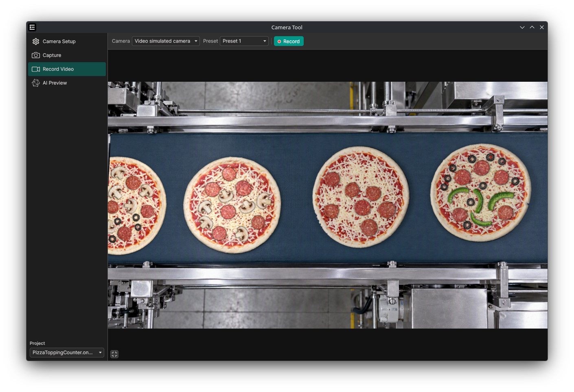Open the application menu icon in title bar

tap(33, 27)
